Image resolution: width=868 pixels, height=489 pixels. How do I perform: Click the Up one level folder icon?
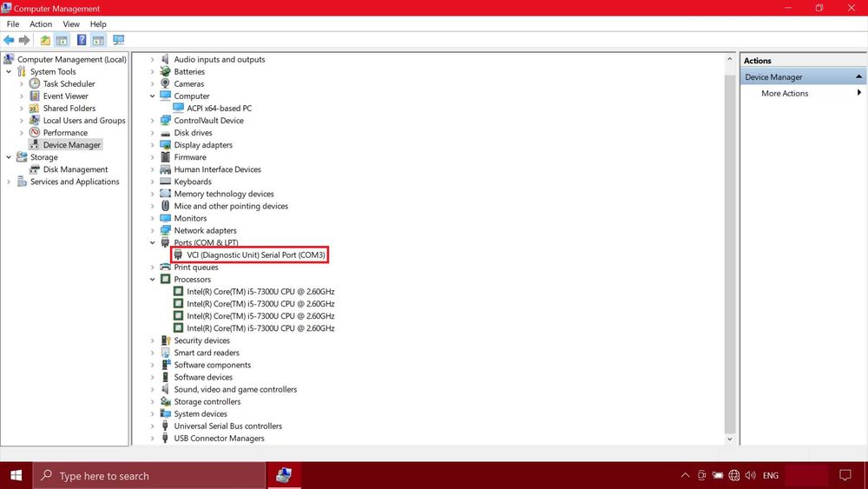coord(45,40)
